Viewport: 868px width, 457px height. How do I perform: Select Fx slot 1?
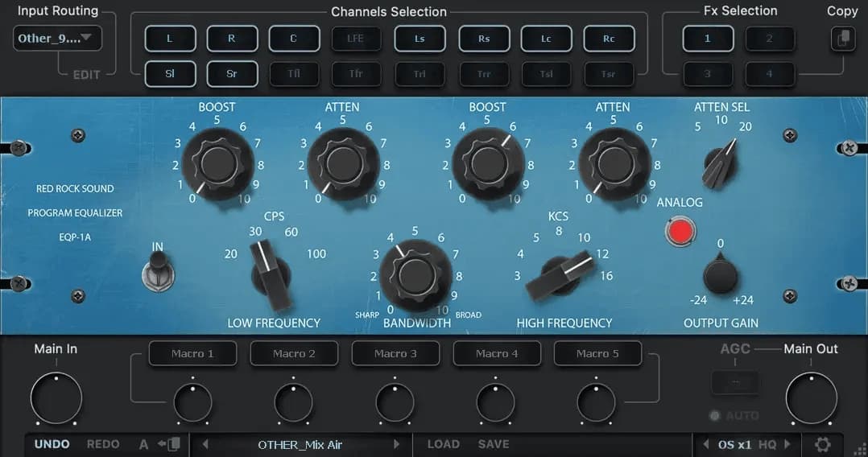[708, 39]
